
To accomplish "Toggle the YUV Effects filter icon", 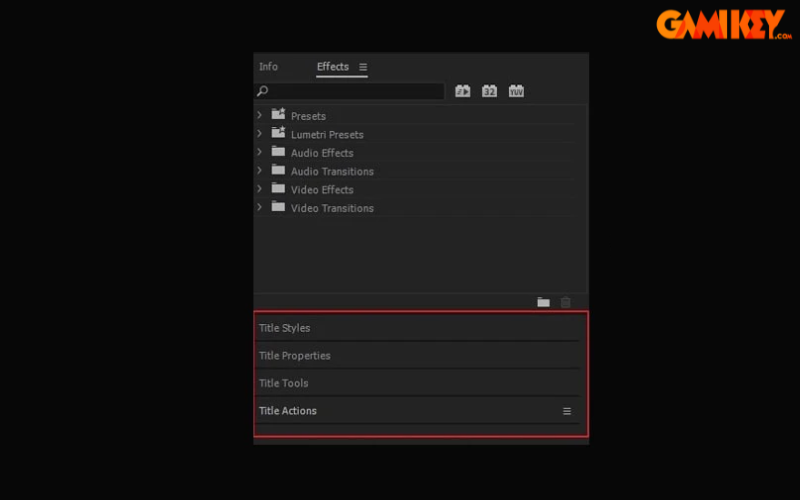I will pos(516,91).
